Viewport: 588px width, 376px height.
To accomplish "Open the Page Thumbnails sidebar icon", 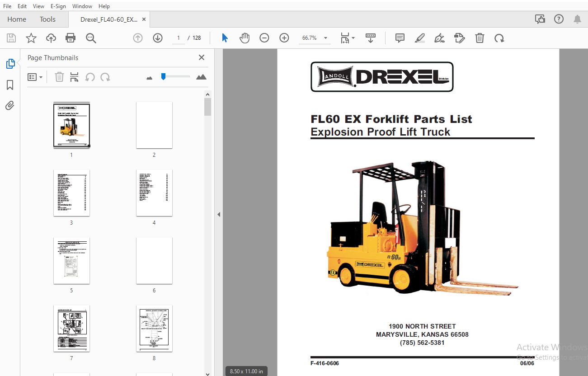I will click(x=10, y=64).
